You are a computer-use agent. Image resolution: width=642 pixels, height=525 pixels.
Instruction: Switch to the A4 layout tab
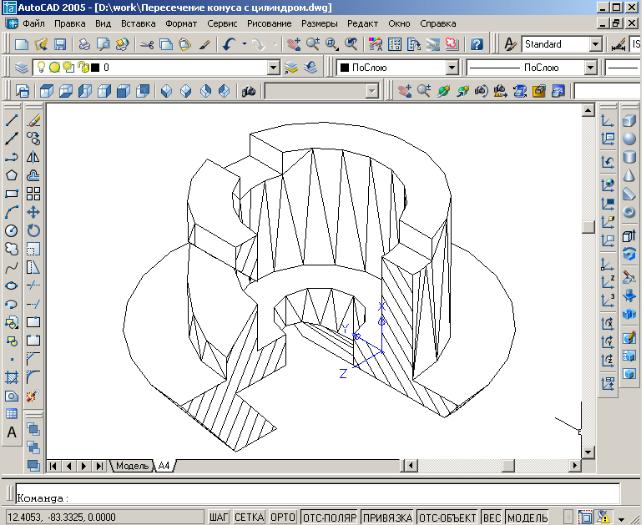coord(164,466)
